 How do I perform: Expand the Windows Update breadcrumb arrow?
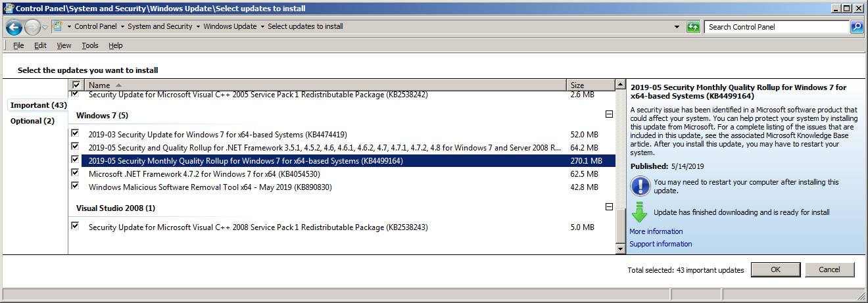pos(262,27)
